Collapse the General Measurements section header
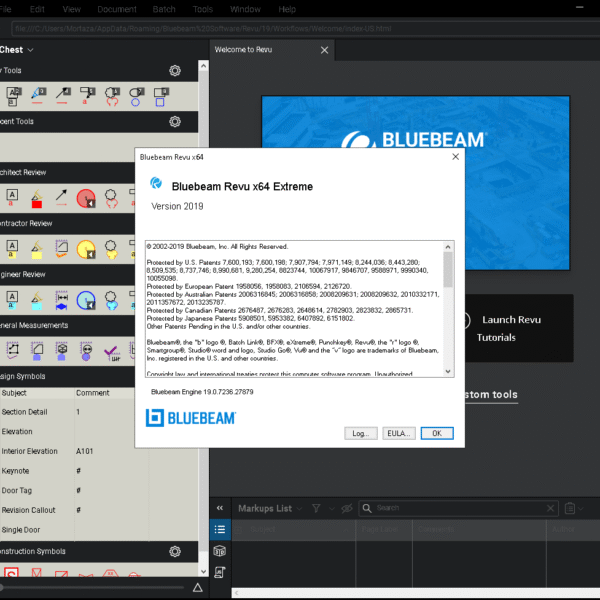 point(67,325)
